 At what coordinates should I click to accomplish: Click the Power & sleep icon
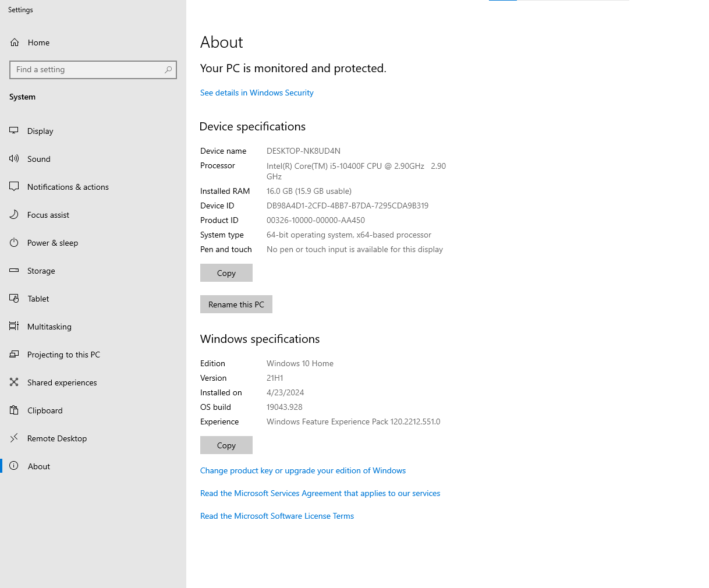coord(14,243)
